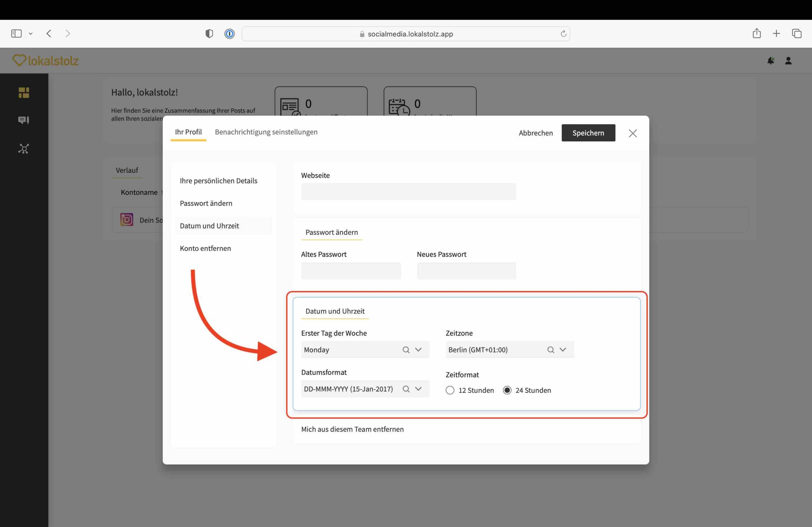Select the 12 Stunden time format

click(450, 390)
